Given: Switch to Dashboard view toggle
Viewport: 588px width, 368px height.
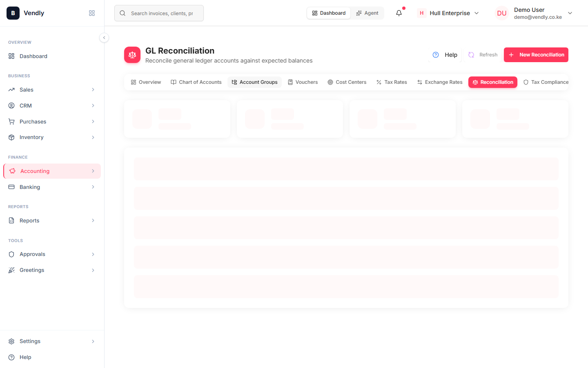Looking at the screenshot, I should coord(329,13).
